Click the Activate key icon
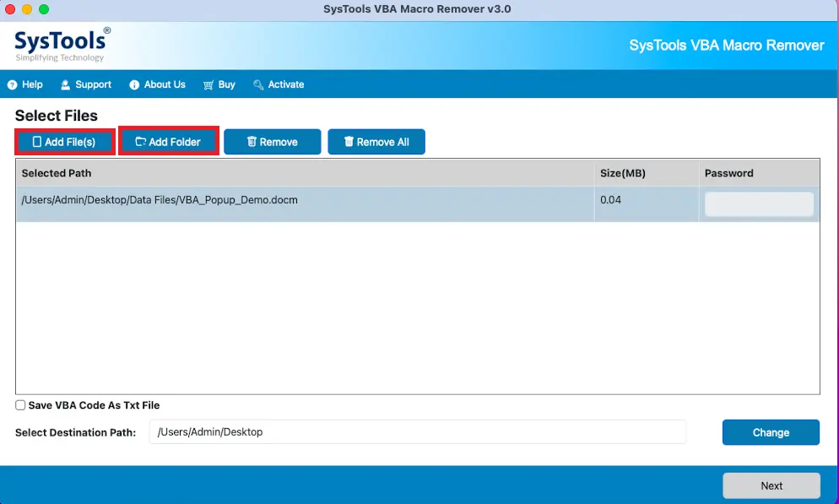The image size is (839, 504). click(x=258, y=84)
